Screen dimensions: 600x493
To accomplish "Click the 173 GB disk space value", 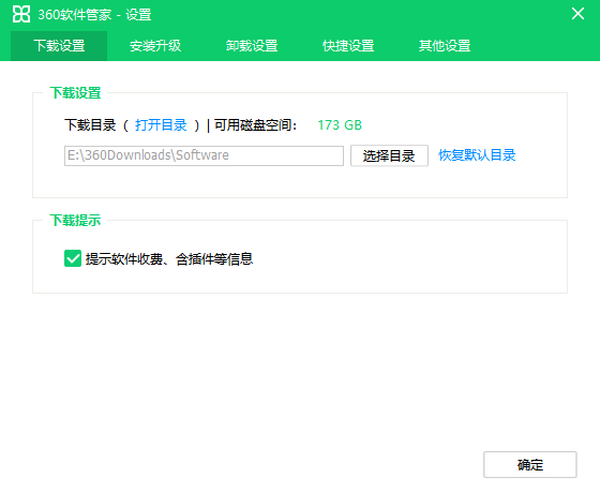I will tap(340, 125).
